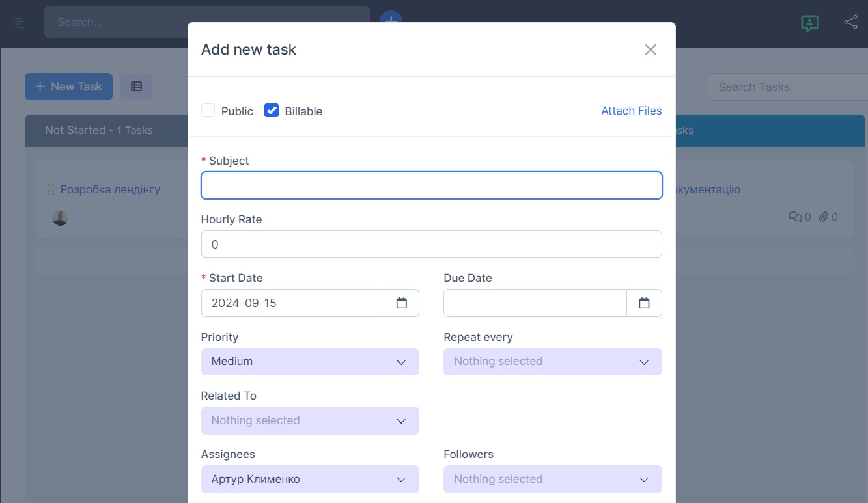Open the green chat notification icon
The width and height of the screenshot is (868, 503).
point(809,23)
